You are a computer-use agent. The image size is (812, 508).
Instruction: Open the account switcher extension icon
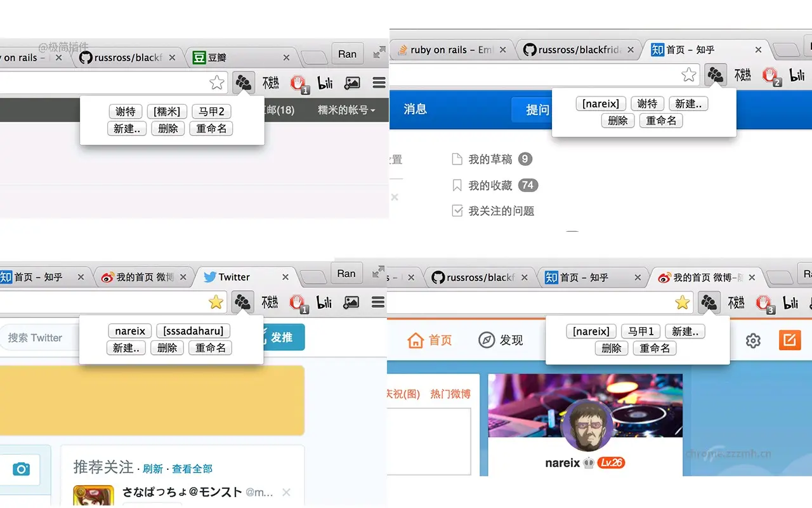click(243, 83)
